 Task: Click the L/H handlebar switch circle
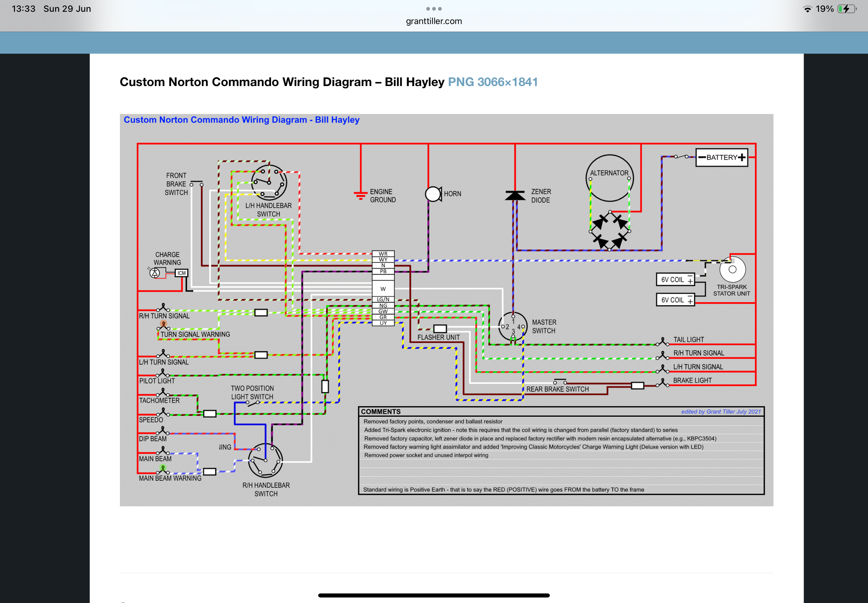[269, 182]
